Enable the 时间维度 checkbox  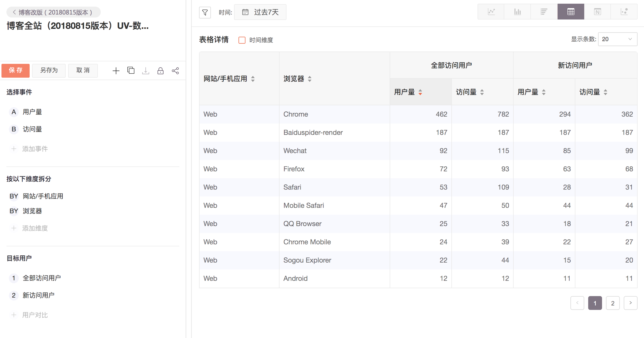click(x=242, y=40)
